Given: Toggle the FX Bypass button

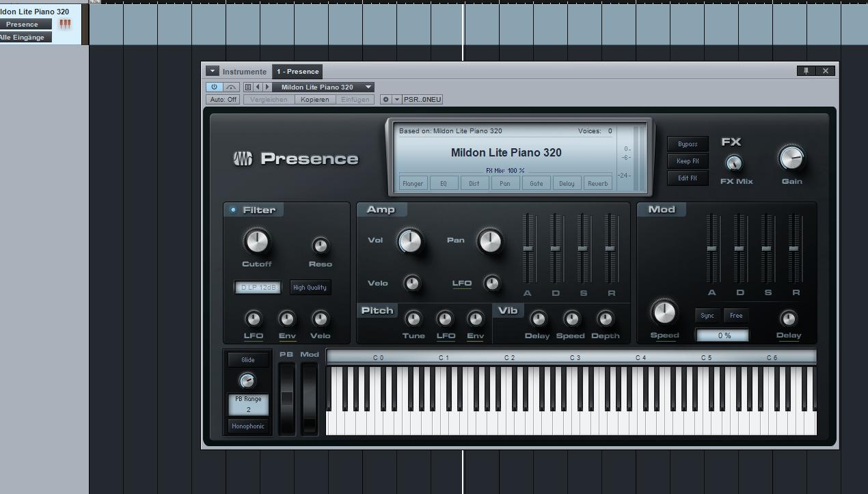Looking at the screenshot, I should pos(688,144).
